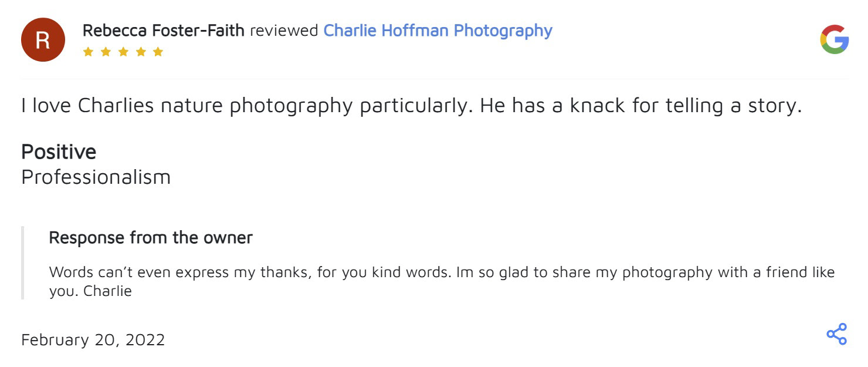868x367 pixels.
Task: Click the third rating star
Action: coord(123,52)
